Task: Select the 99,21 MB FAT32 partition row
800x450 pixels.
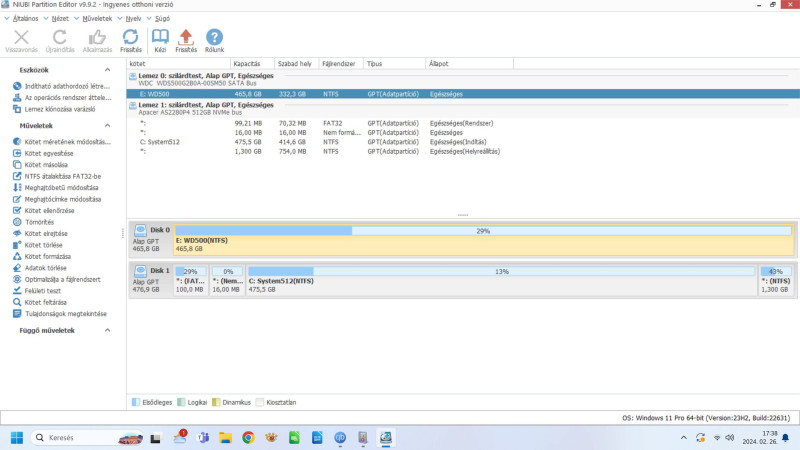Action: (x=463, y=123)
